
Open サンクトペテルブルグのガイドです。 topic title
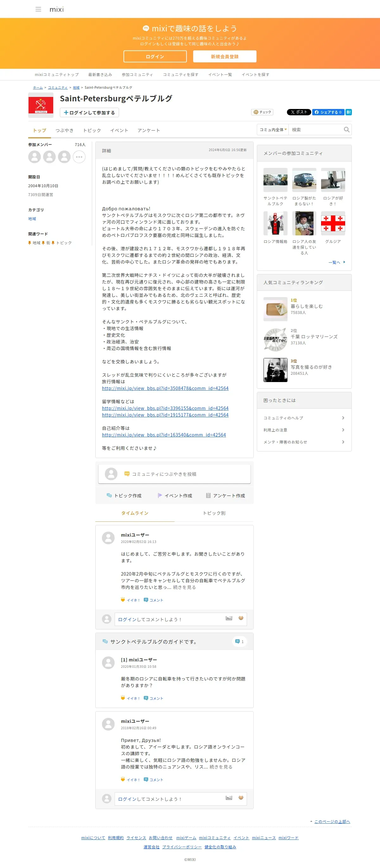click(x=153, y=642)
